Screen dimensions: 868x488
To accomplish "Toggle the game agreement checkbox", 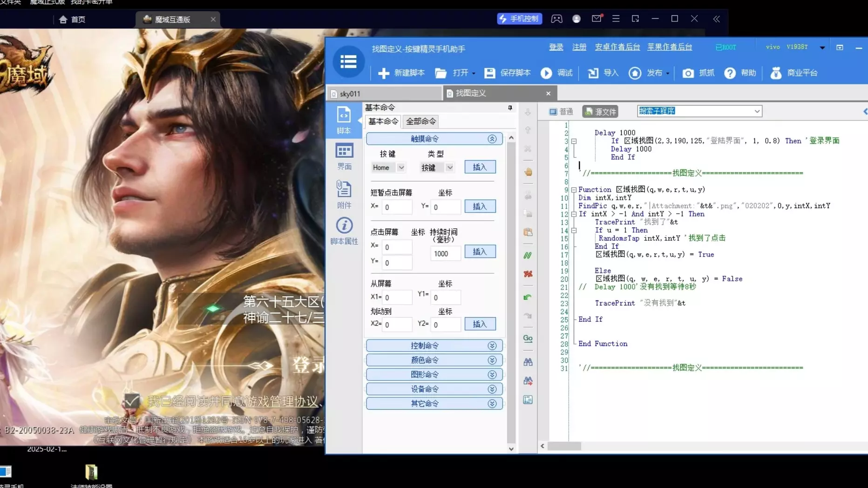I will coord(132,400).
